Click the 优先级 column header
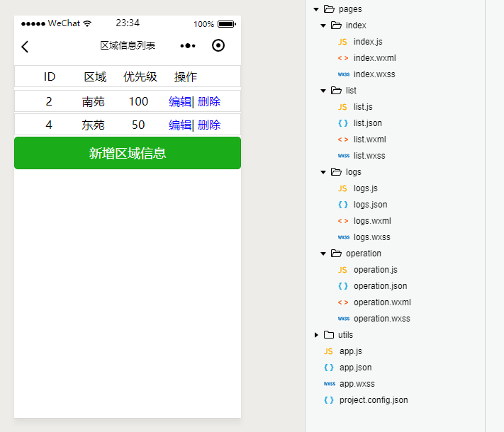504x432 pixels. click(x=140, y=77)
